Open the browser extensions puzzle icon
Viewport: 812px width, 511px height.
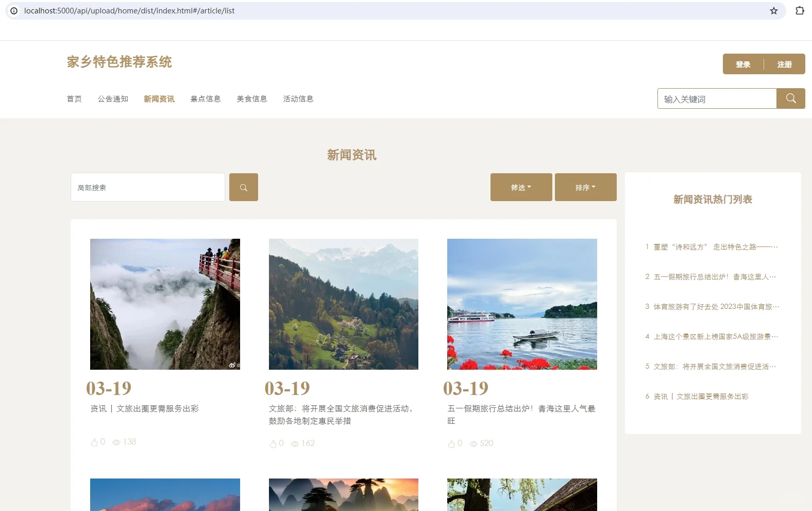(x=800, y=11)
